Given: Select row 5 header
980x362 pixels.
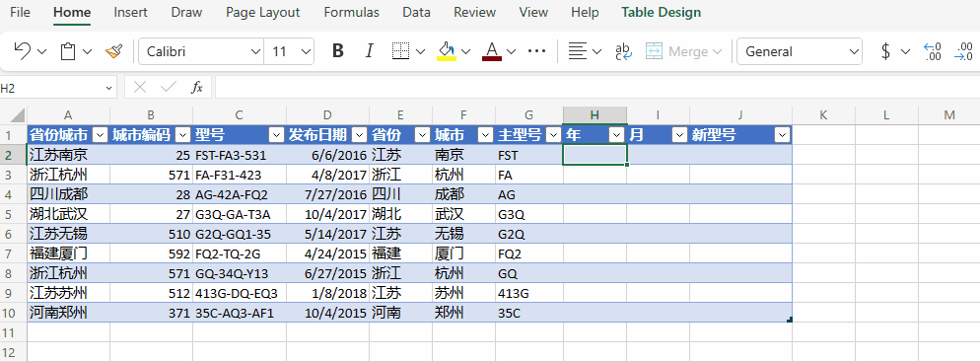Looking at the screenshot, I should click(x=13, y=214).
